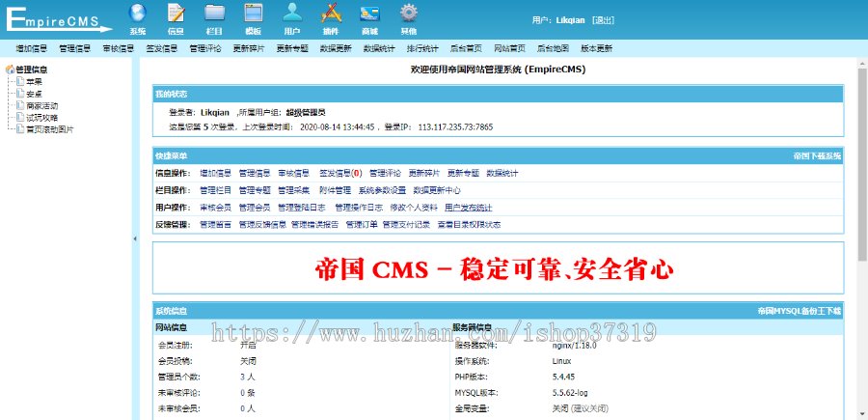
Task: Click the page icon next to 安卓
Action: pyautogui.click(x=20, y=94)
